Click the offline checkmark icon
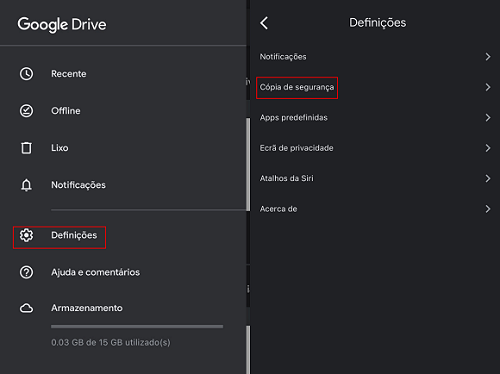This screenshot has height=374, width=500. tap(26, 111)
